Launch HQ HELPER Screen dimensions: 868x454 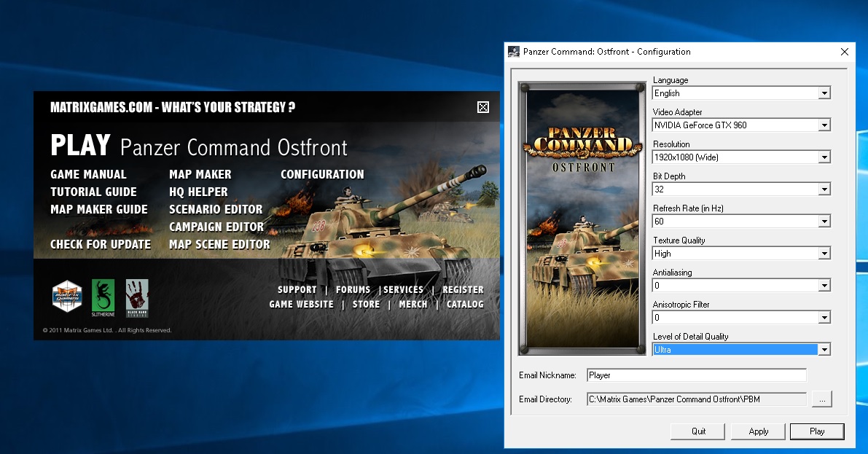coord(198,192)
